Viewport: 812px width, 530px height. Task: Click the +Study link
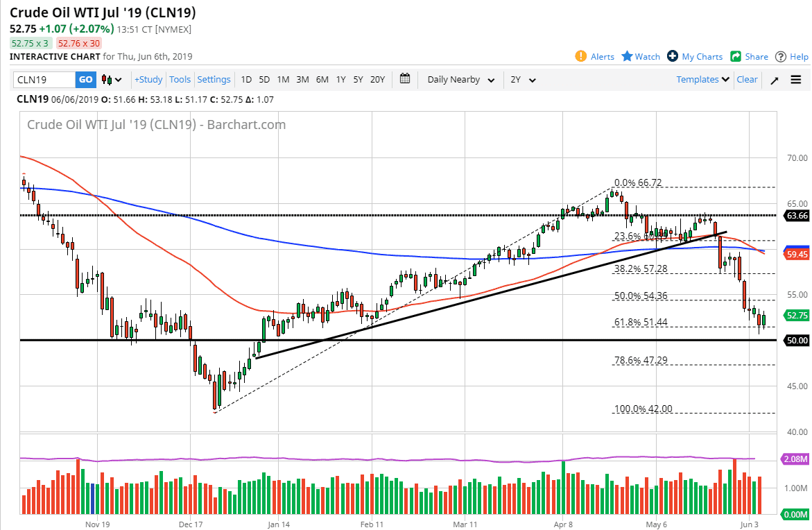click(148, 79)
